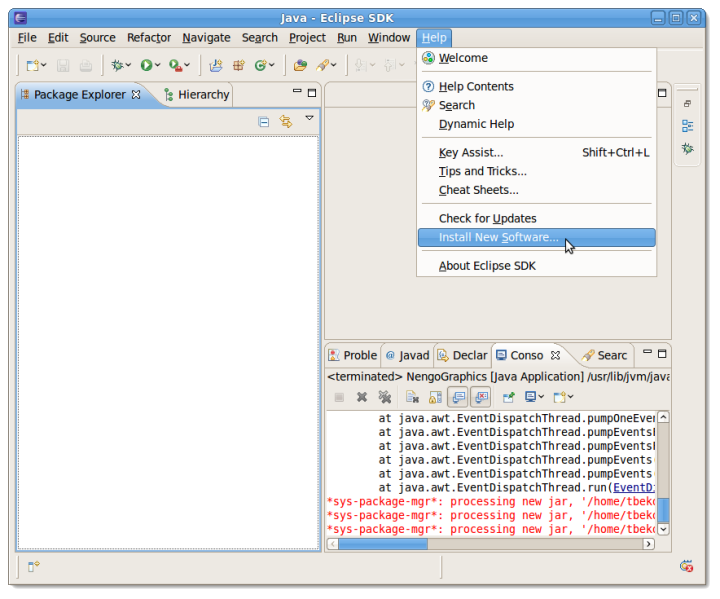Toggle Show Console on Standard Error change
Screen dimensions: 720x599
click(481, 397)
